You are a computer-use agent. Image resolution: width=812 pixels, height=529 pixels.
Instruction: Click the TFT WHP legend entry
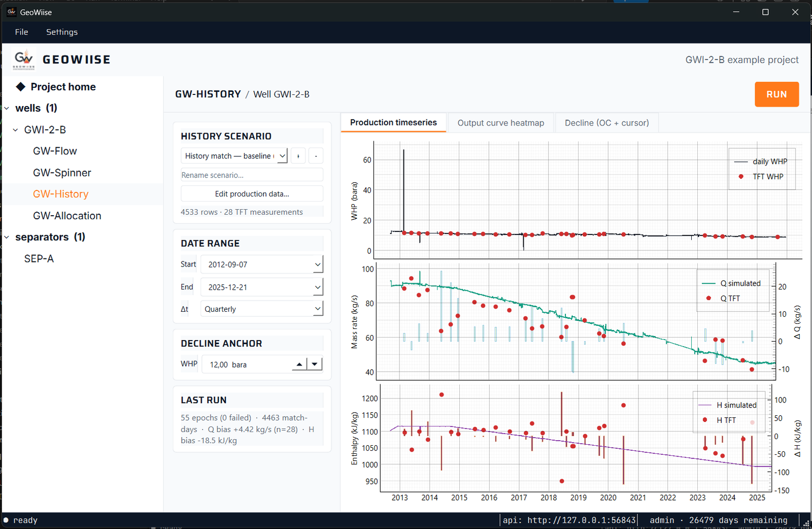[x=760, y=177]
